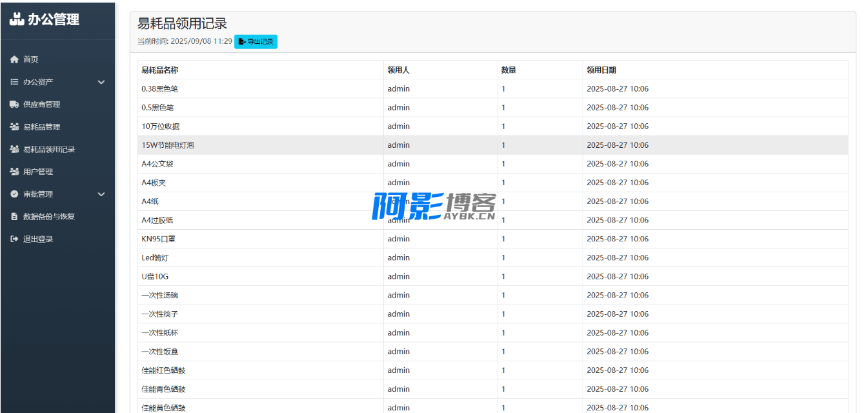Open 数据备份与恢复 page
The image size is (868, 413).
(49, 217)
